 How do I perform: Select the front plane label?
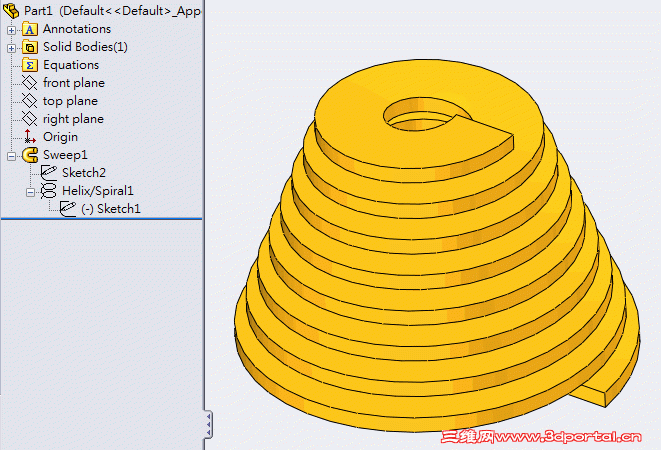[74, 83]
